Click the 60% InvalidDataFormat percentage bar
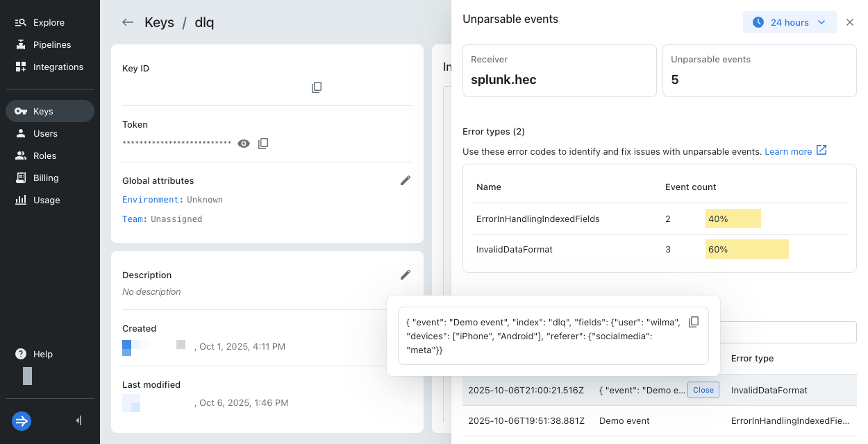868x444 pixels. 746,249
